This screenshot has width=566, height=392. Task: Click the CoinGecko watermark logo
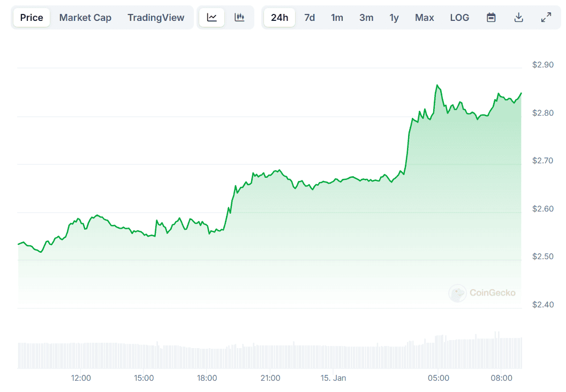(x=482, y=293)
